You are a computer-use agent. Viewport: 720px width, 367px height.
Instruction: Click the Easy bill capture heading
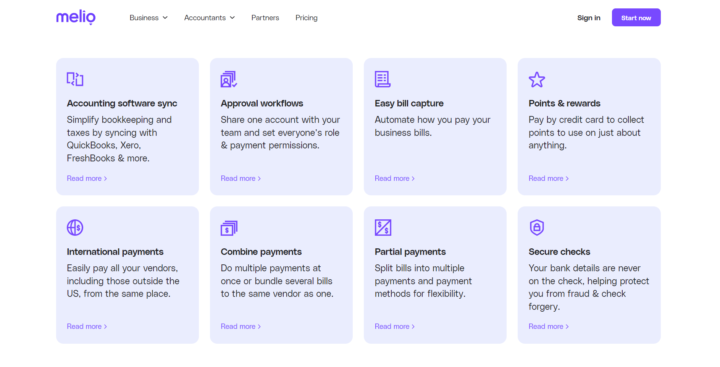pos(409,103)
